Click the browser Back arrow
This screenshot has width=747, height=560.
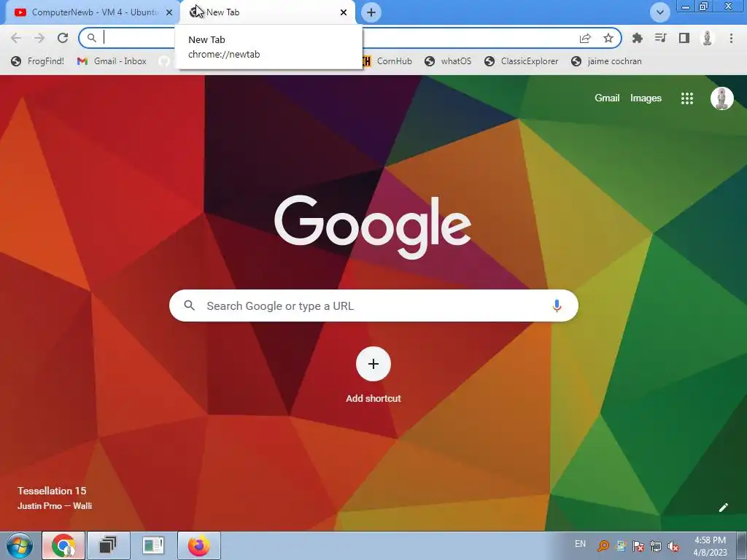[x=16, y=38]
